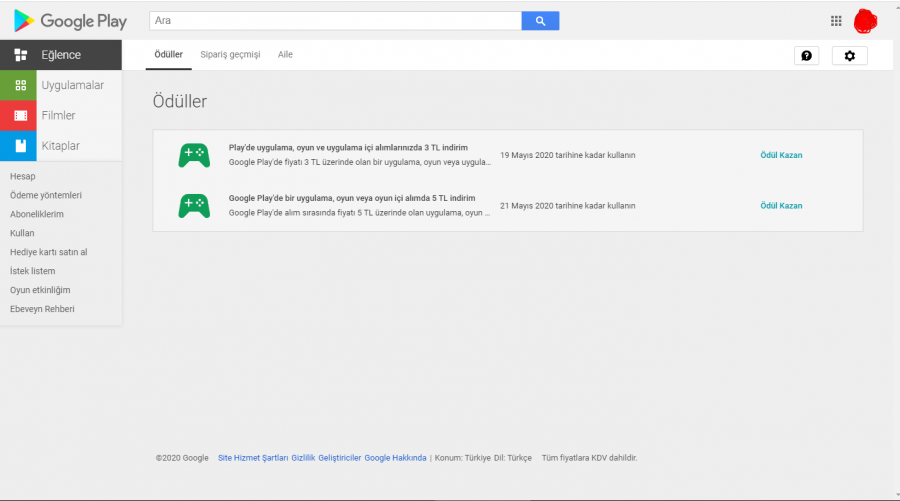Switch to the Aile tab

click(285, 55)
